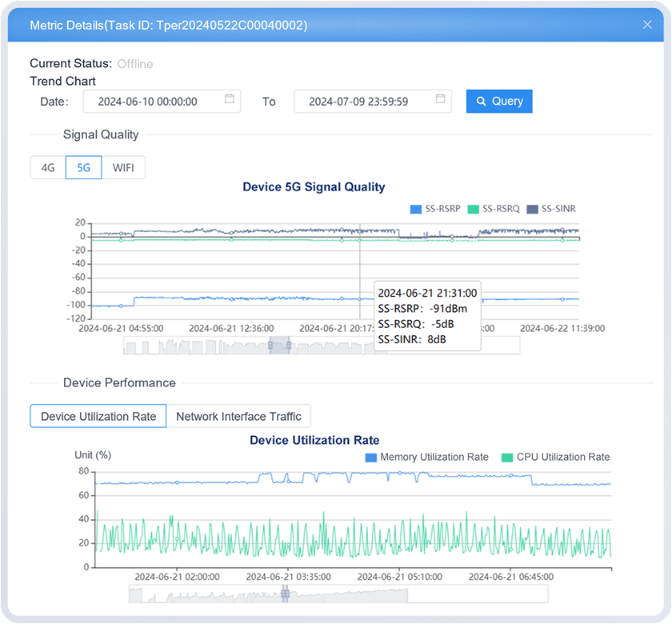Screen dimensions: 672x624
Task: Select the Device Utilization Rate tab
Action: [98, 416]
